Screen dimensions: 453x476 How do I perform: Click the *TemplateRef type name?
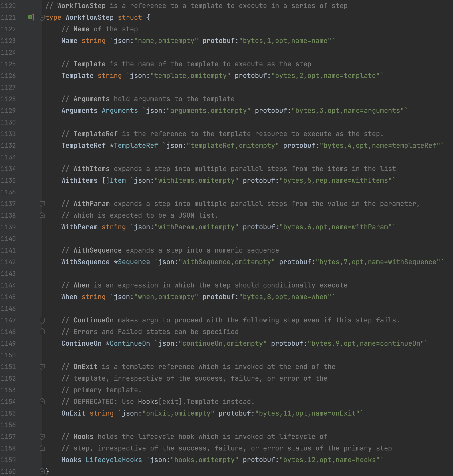pyautogui.click(x=136, y=146)
